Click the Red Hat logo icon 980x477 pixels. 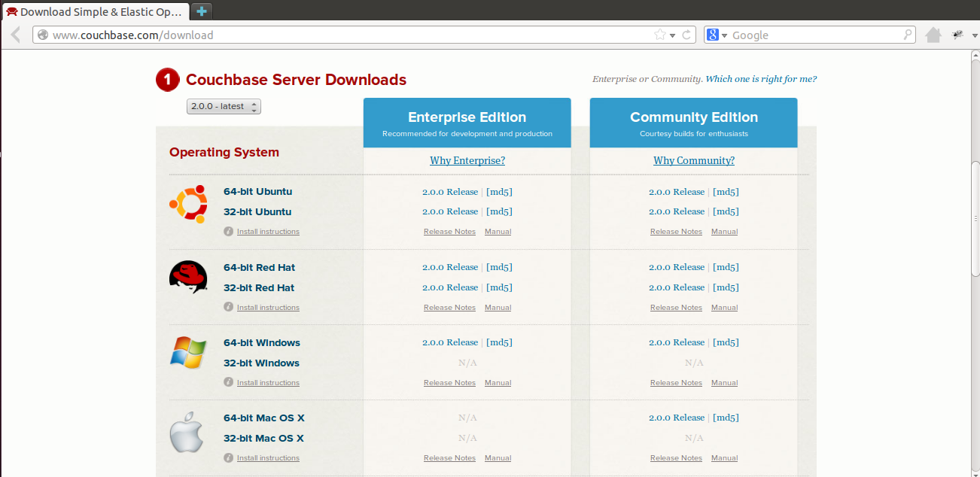(x=188, y=277)
